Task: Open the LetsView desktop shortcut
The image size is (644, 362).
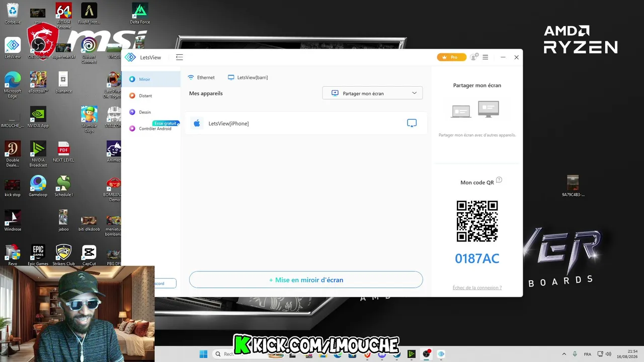Action: pyautogui.click(x=13, y=48)
